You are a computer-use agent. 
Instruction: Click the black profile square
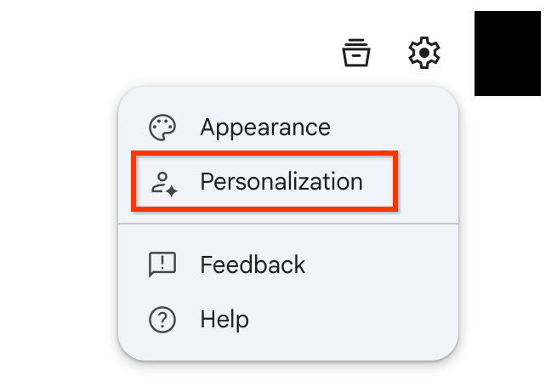(507, 53)
